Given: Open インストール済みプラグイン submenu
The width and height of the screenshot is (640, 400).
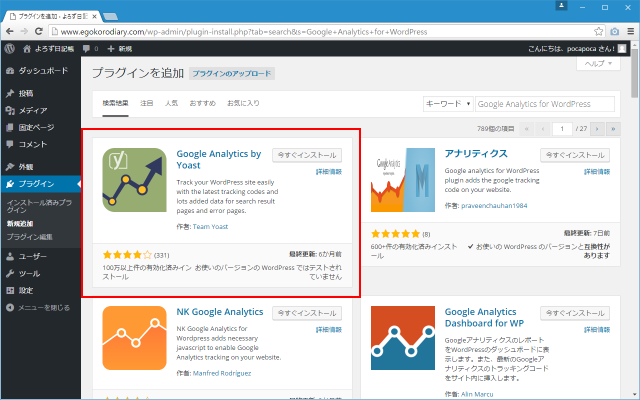Looking at the screenshot, I should 39,206.
